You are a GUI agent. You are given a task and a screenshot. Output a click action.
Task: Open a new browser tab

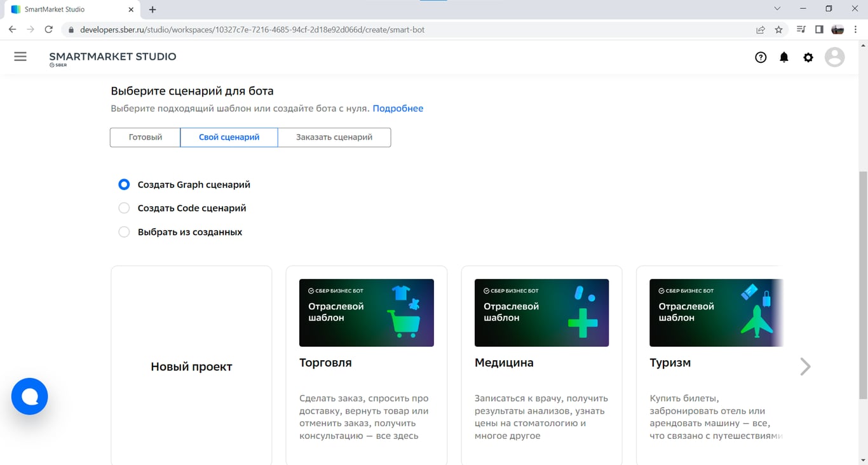(153, 10)
